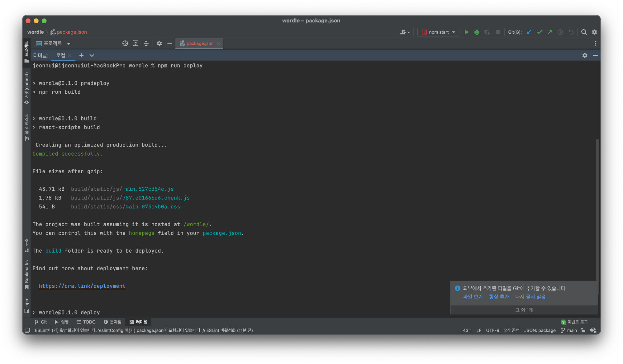Change LF line separator

(x=479, y=330)
